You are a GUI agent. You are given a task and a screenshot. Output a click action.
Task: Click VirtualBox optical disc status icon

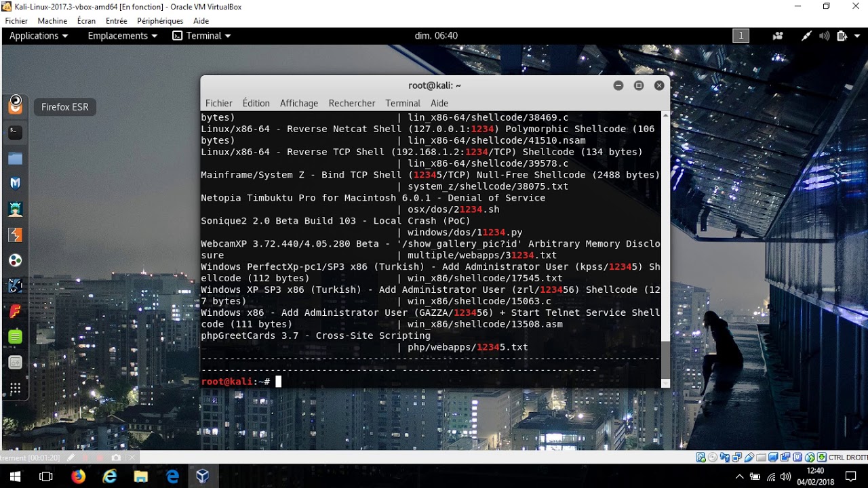[713, 457]
